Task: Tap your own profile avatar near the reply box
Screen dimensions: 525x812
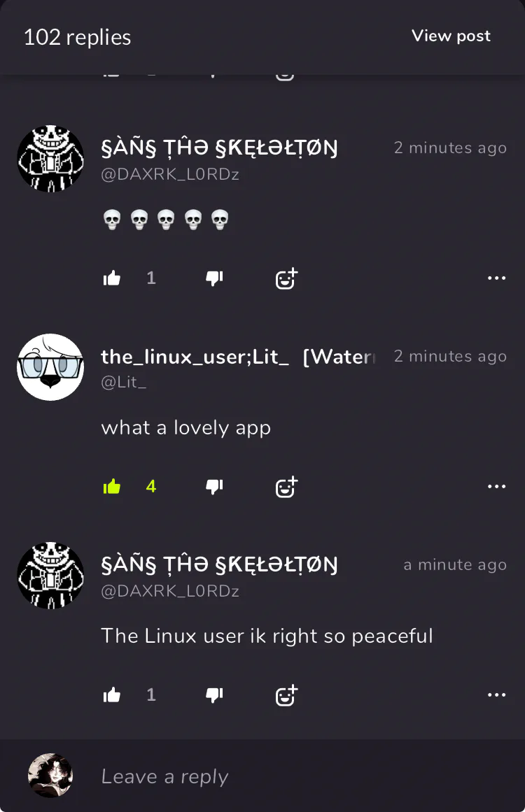Action: [x=50, y=775]
